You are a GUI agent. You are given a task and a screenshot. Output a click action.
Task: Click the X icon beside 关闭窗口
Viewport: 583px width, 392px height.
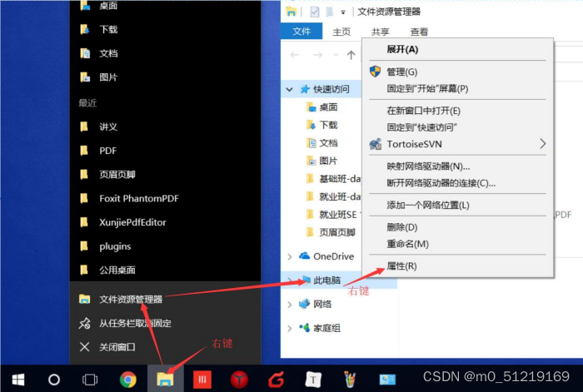[x=84, y=347]
